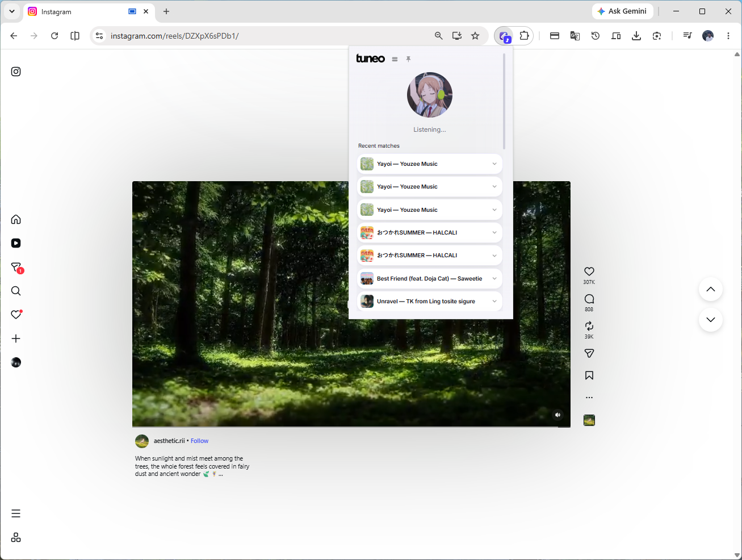Viewport: 742px width, 560px height.
Task: Open the devices toolbar icon
Action: point(616,36)
